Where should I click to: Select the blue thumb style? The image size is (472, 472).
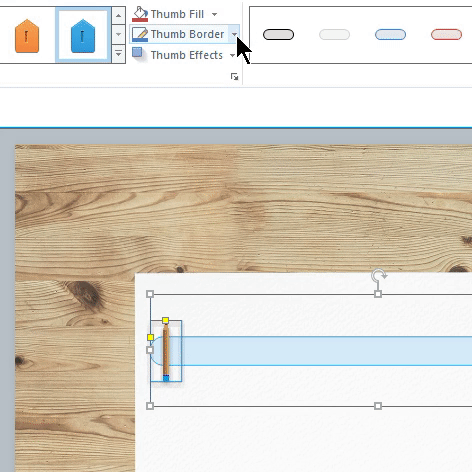point(83,36)
